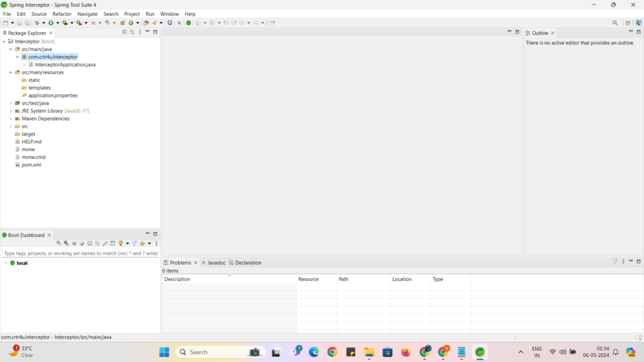This screenshot has height=362, width=644.
Task: Click Boot Dashboard open console icon
Action: (x=89, y=243)
